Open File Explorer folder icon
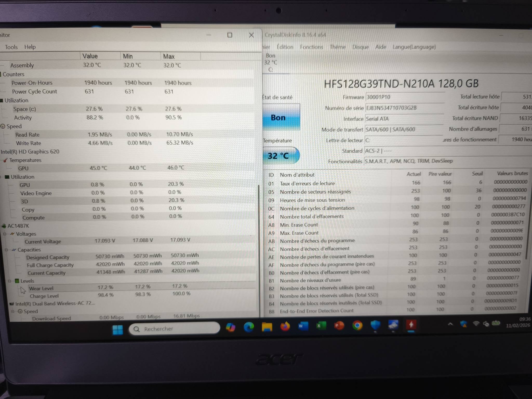Viewport: 532px width, 399px height. tap(267, 327)
